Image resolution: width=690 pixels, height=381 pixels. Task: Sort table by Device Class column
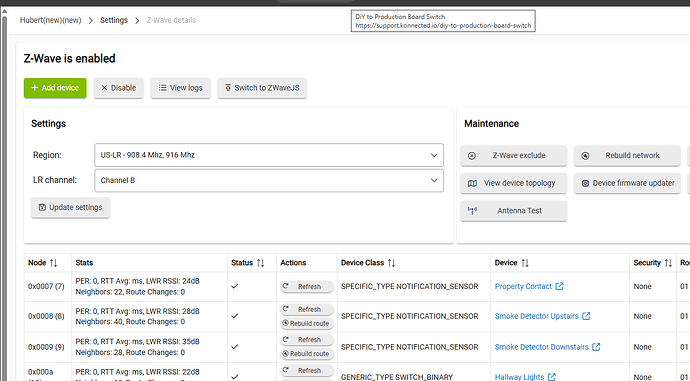pyautogui.click(x=391, y=263)
